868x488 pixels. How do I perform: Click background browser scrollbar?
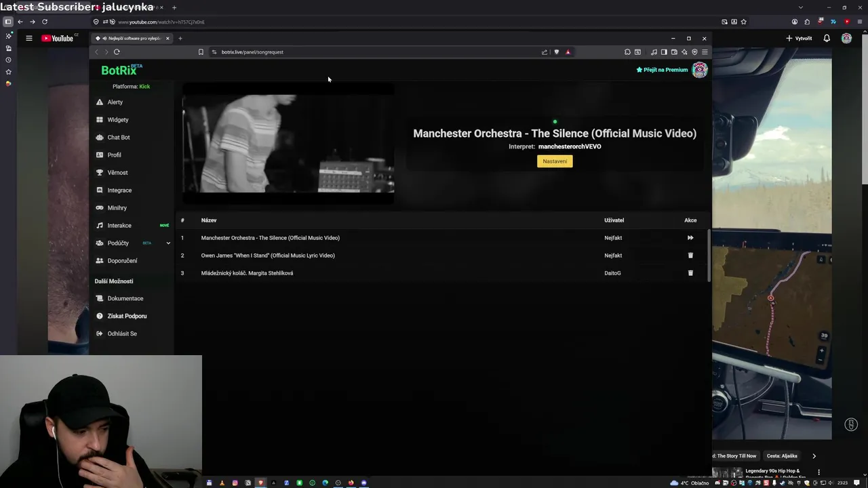864,108
